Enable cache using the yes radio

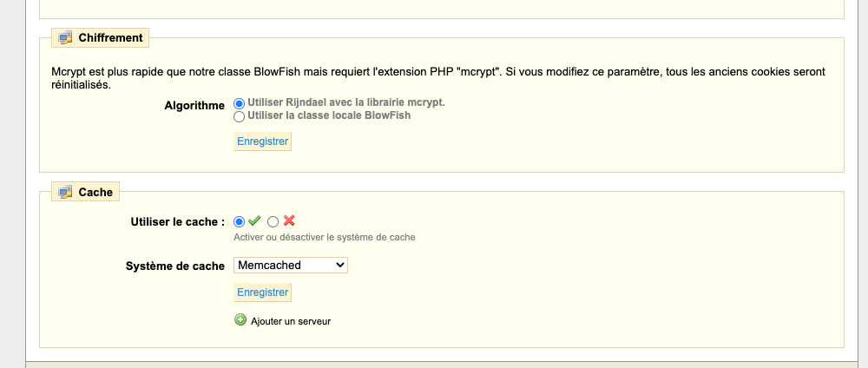point(240,222)
